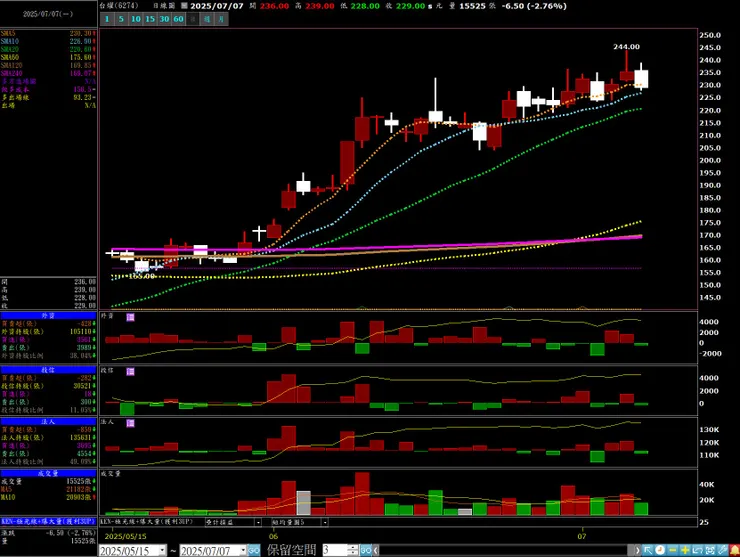Image resolution: width=740 pixels, height=557 pixels.
Task: Click the horizontal chart scrollbar track
Action: click(x=504, y=550)
